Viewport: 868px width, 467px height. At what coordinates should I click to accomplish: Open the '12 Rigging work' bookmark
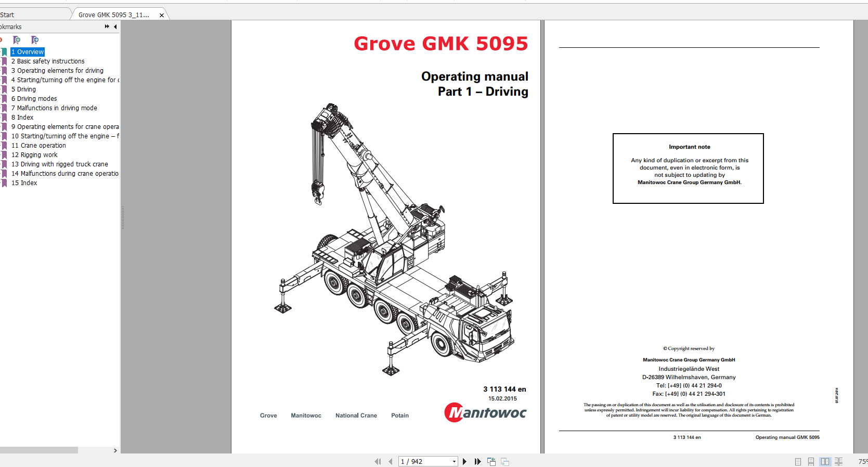pos(34,155)
